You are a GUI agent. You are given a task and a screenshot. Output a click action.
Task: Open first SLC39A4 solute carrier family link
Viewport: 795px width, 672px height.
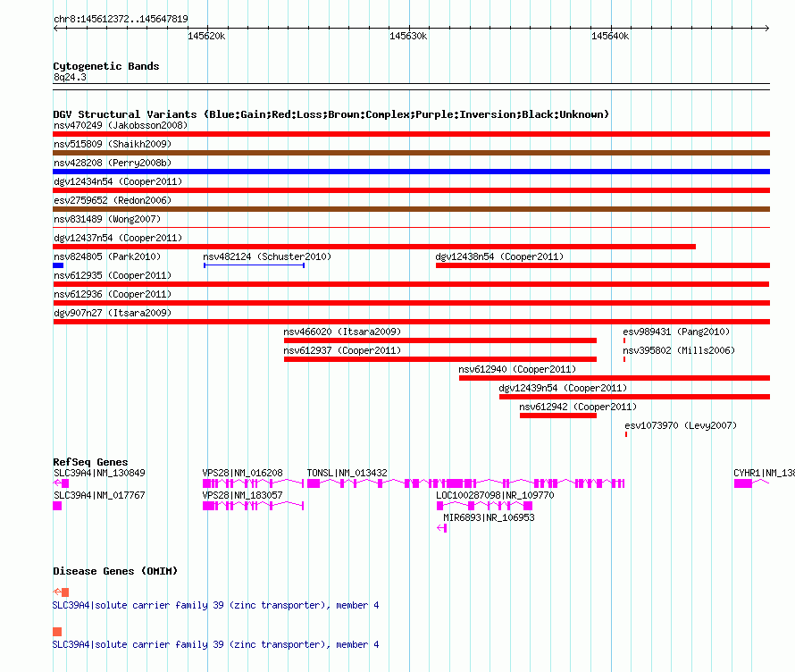pos(215,605)
